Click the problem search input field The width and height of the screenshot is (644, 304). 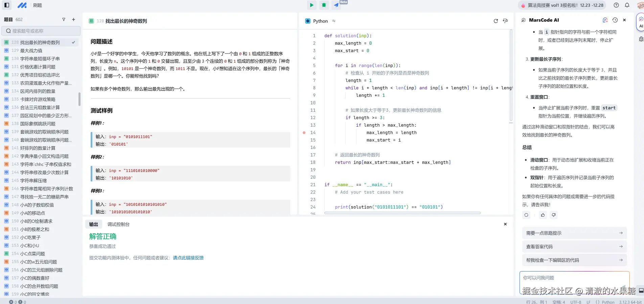(x=41, y=31)
